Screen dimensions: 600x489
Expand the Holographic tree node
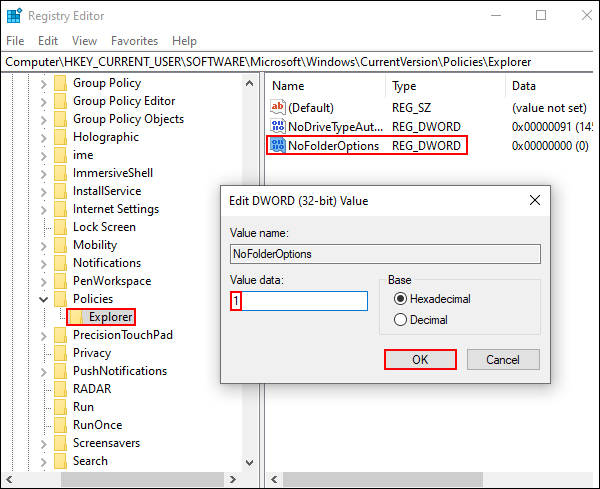pyautogui.click(x=44, y=138)
